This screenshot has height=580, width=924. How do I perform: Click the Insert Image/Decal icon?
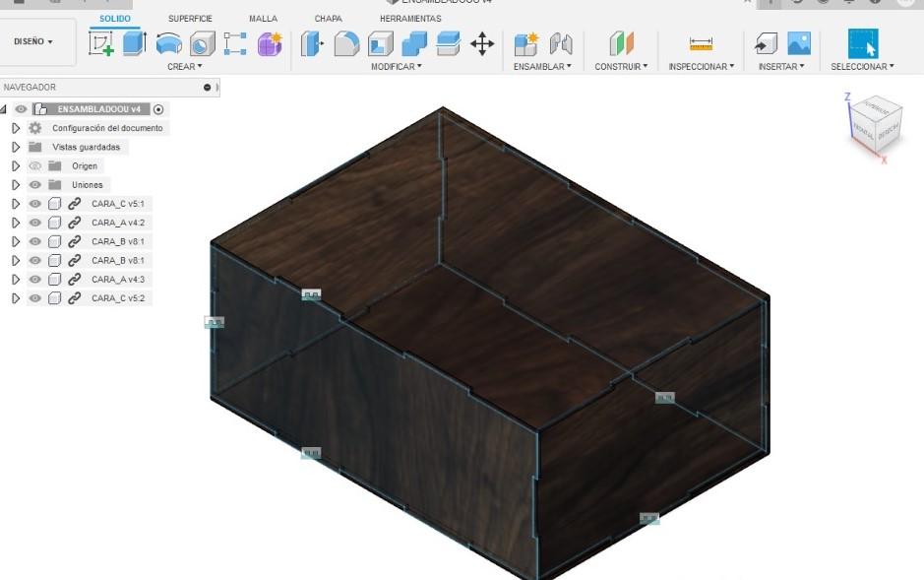799,43
